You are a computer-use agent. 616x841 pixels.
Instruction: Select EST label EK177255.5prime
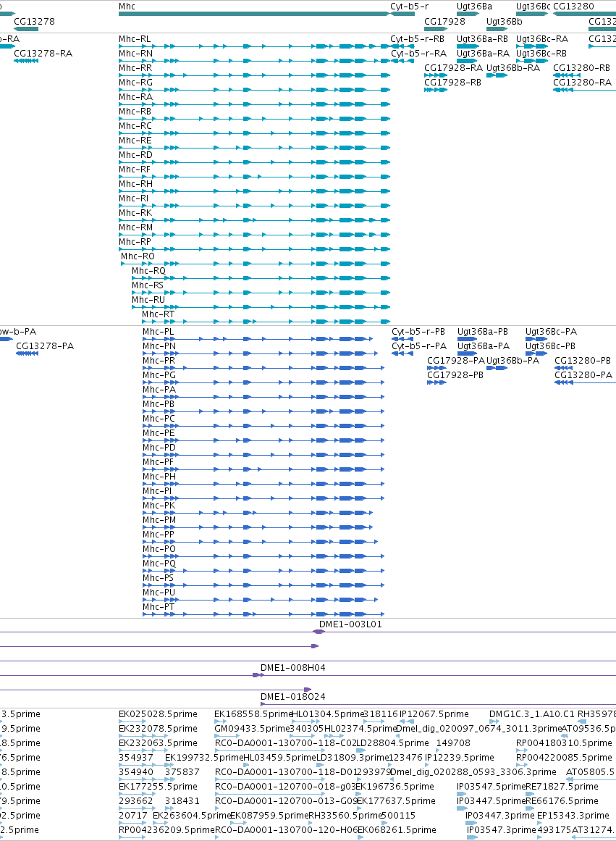tap(158, 787)
